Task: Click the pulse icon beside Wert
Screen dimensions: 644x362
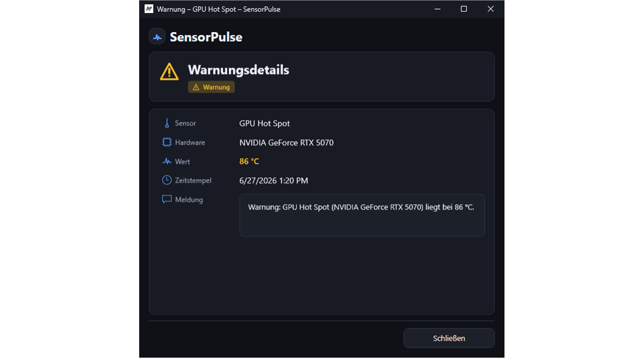Action: (x=167, y=161)
